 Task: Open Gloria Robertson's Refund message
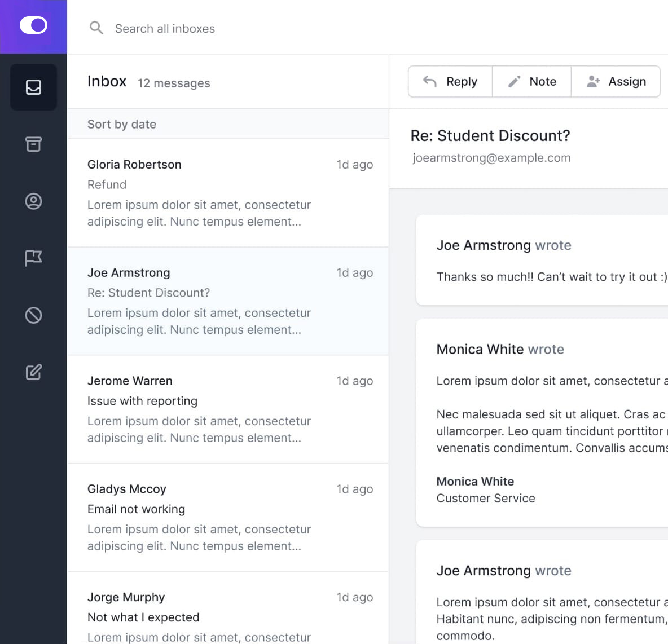coord(228,193)
